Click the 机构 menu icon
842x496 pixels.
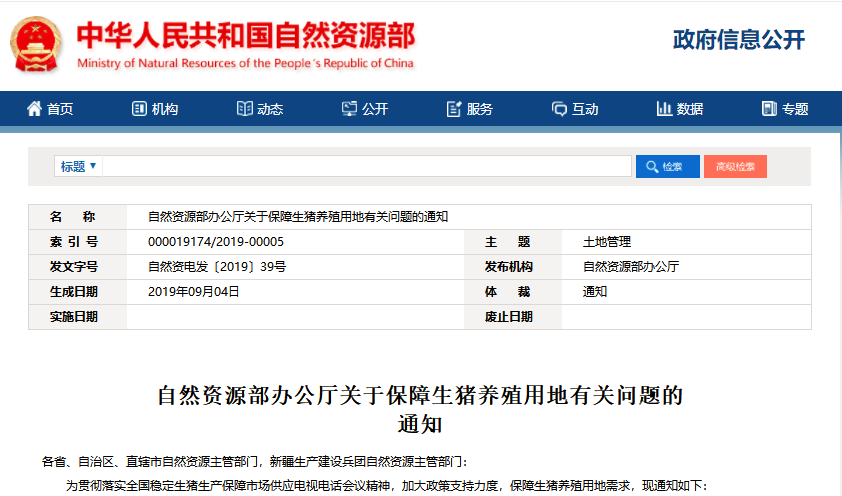(x=139, y=109)
